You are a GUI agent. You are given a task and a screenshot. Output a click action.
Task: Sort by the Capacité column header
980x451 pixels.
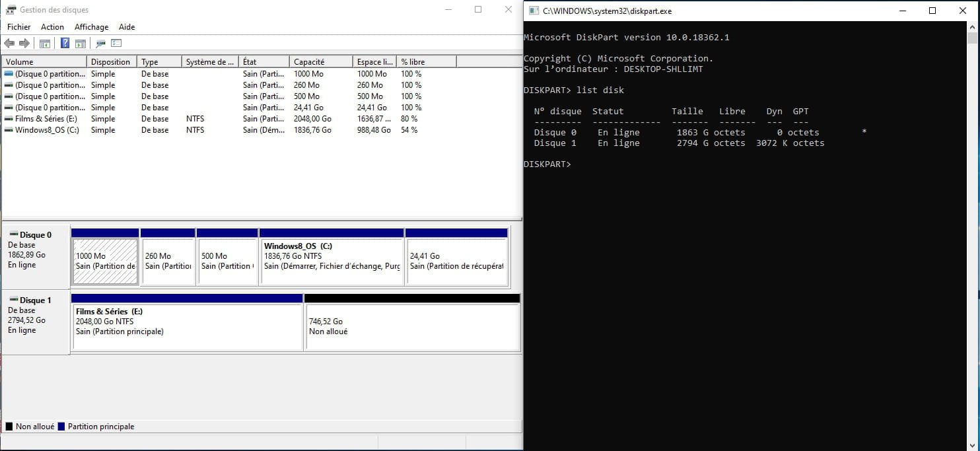pyautogui.click(x=321, y=62)
